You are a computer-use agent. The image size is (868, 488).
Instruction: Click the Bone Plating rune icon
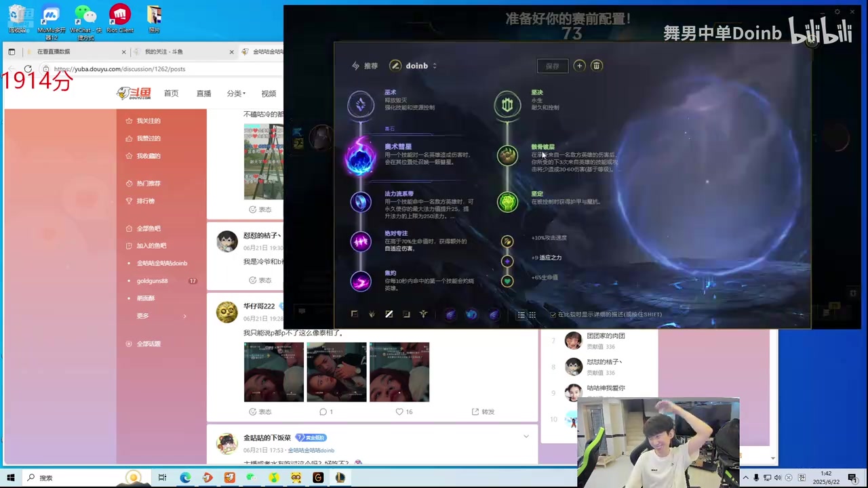pos(507,155)
